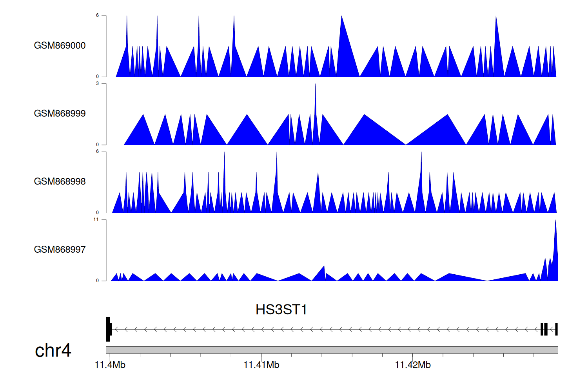Click the rightmost thin exon of HS3ST1

556,329
